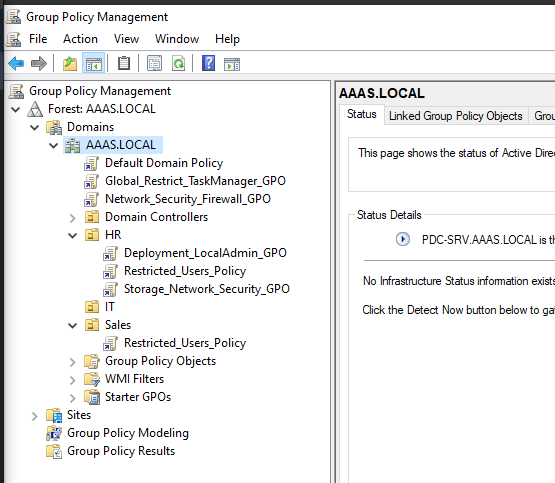This screenshot has width=555, height=483.
Task: Expand the Domain Controllers node
Action: [72, 218]
